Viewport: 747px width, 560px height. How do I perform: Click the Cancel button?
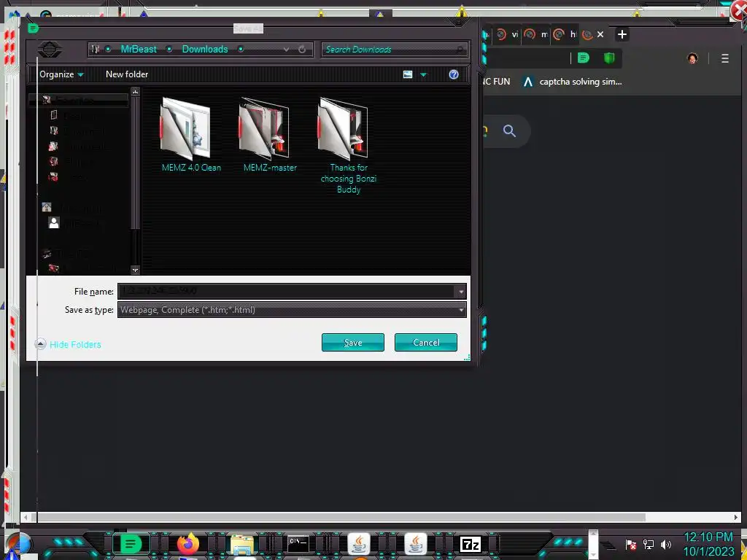point(426,343)
